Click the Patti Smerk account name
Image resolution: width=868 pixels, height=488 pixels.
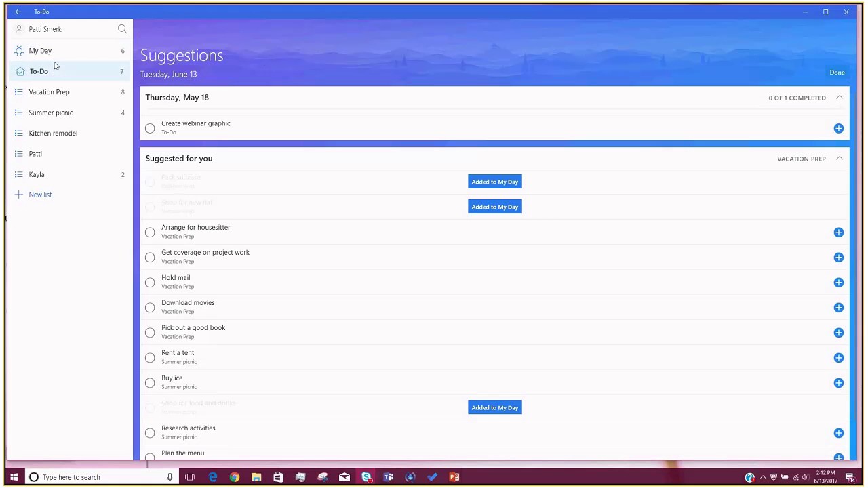[45, 29]
